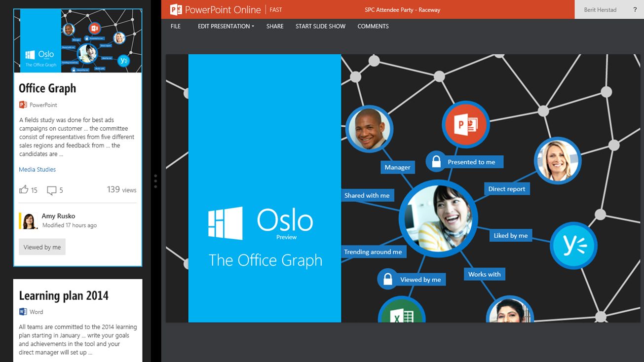Click the Manager label on slide
The height and width of the screenshot is (362, 644).
coord(397,167)
